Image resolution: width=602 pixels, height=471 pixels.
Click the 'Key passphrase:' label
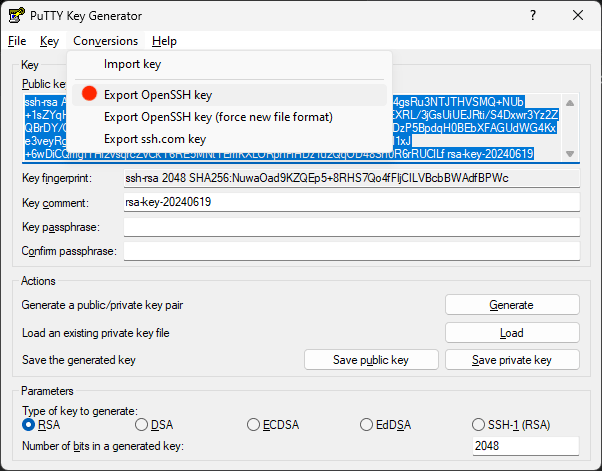(61, 227)
